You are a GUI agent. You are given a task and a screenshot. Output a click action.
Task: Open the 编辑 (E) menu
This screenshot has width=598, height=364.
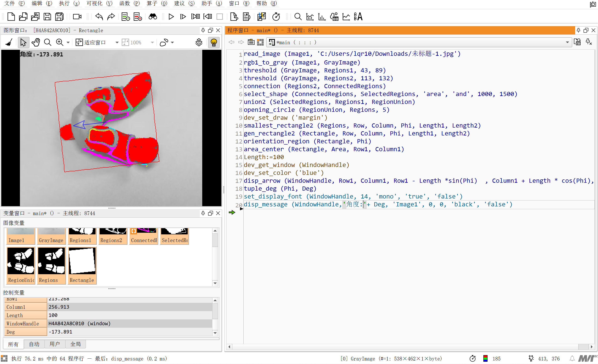(42, 3)
